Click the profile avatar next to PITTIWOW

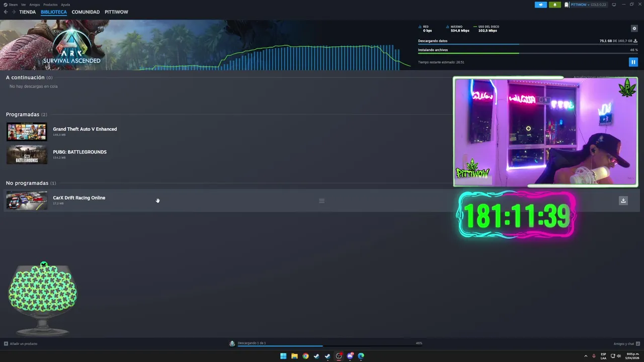(x=567, y=5)
